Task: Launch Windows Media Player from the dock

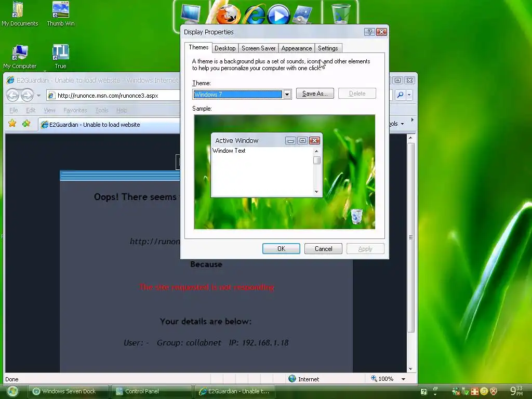Action: [278, 15]
